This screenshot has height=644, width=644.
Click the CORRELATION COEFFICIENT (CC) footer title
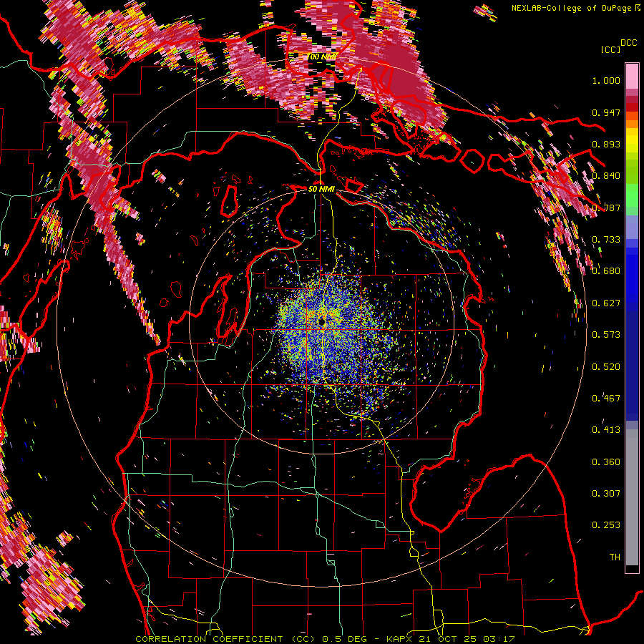[x=224, y=639]
